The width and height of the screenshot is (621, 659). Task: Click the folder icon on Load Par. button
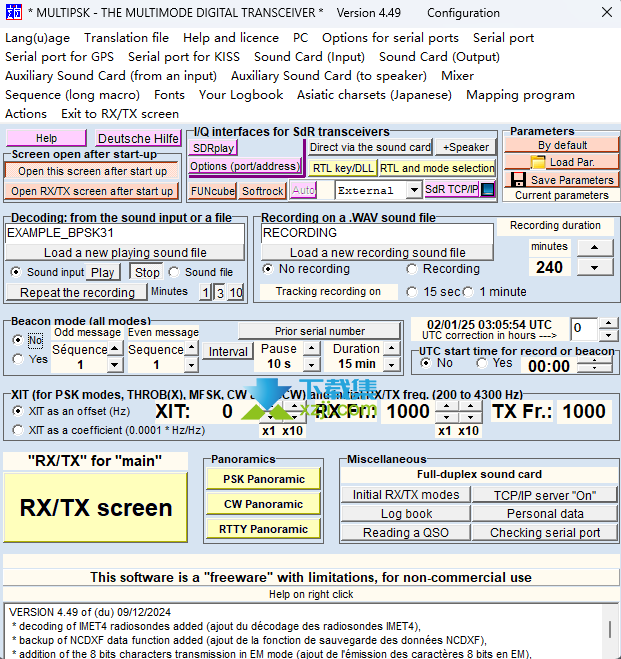(537, 162)
